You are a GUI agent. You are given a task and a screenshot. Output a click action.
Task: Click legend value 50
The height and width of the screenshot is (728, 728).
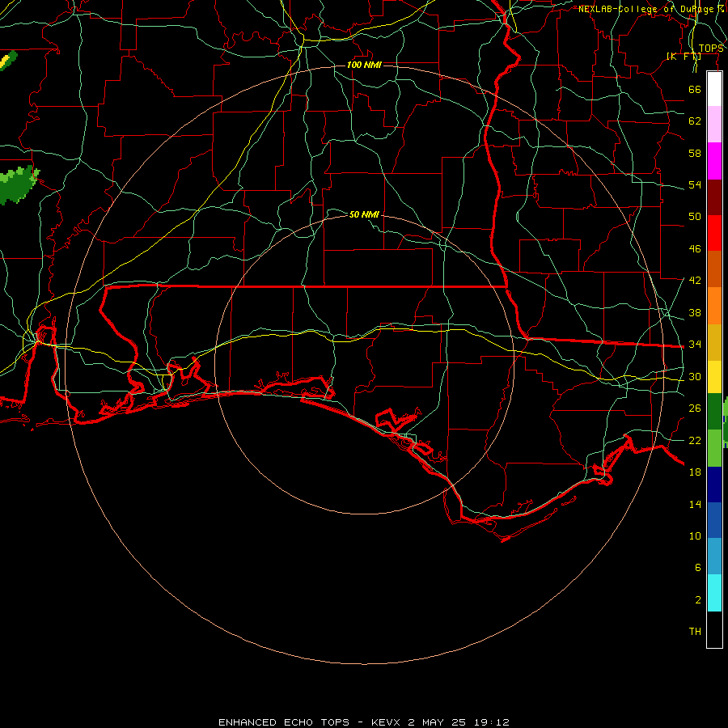(x=695, y=216)
